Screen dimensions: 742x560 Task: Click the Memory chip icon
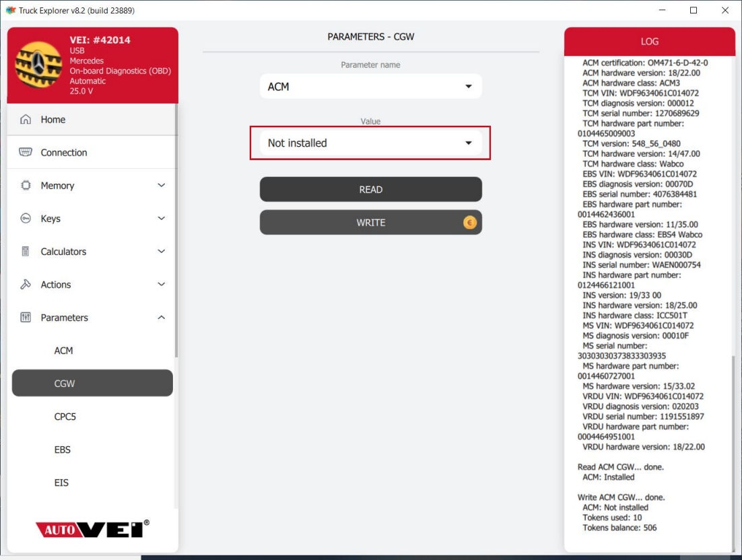26,186
